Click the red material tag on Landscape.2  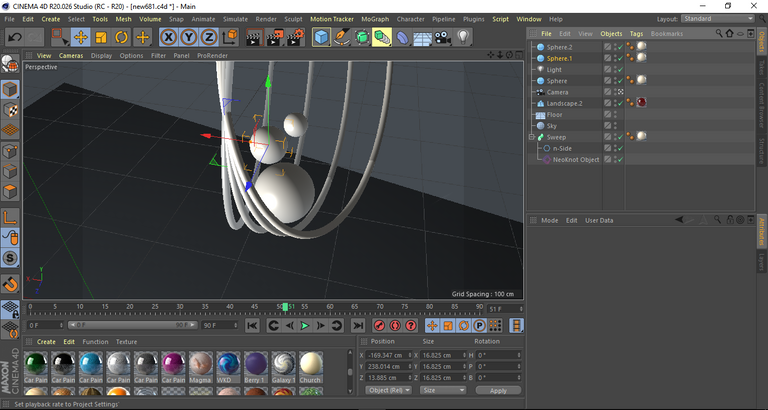[641, 102]
